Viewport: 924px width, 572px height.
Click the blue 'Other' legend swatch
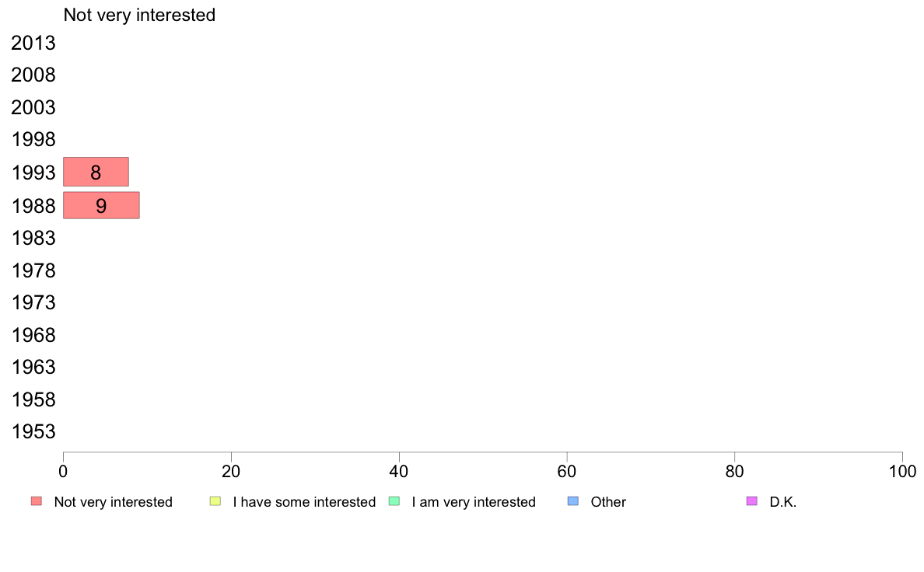pos(573,501)
